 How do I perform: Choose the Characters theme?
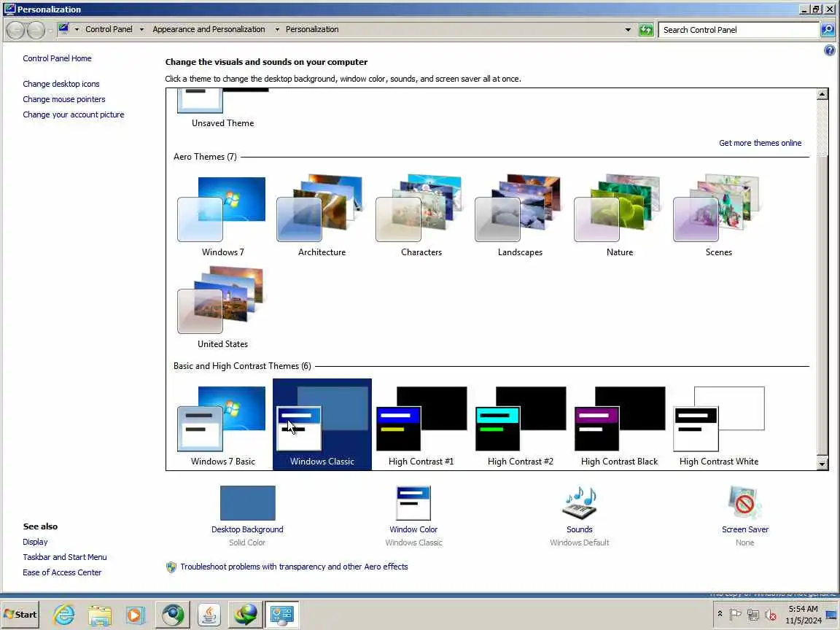click(421, 214)
